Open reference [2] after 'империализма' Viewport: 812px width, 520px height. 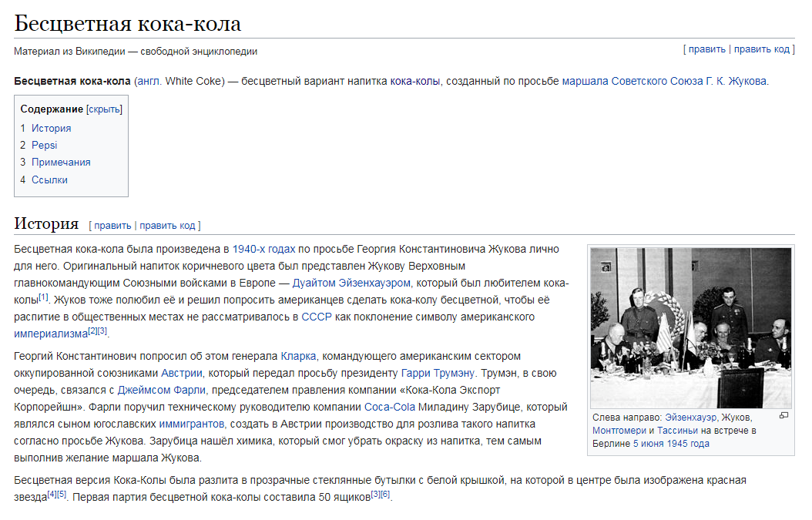[x=92, y=331]
